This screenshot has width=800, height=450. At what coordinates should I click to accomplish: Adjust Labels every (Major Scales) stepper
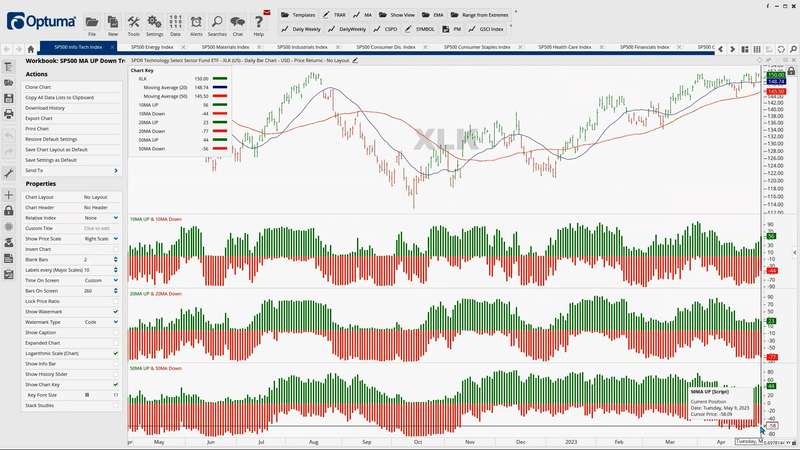point(116,270)
